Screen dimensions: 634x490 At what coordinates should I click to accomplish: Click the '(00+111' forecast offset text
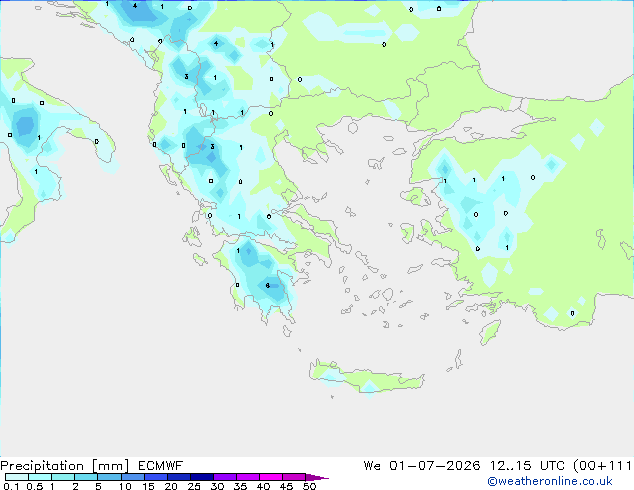(x=602, y=466)
